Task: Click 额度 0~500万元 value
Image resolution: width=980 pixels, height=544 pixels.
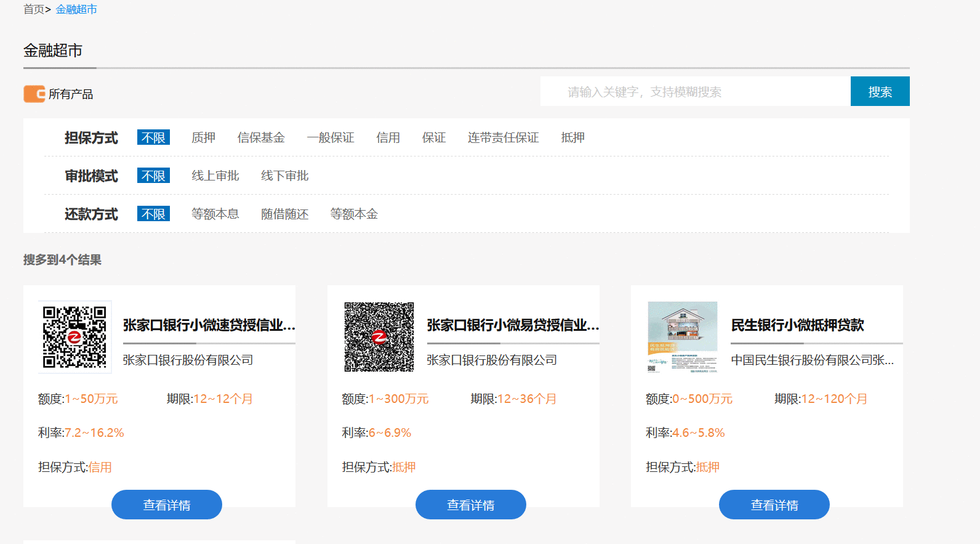Action: point(702,399)
